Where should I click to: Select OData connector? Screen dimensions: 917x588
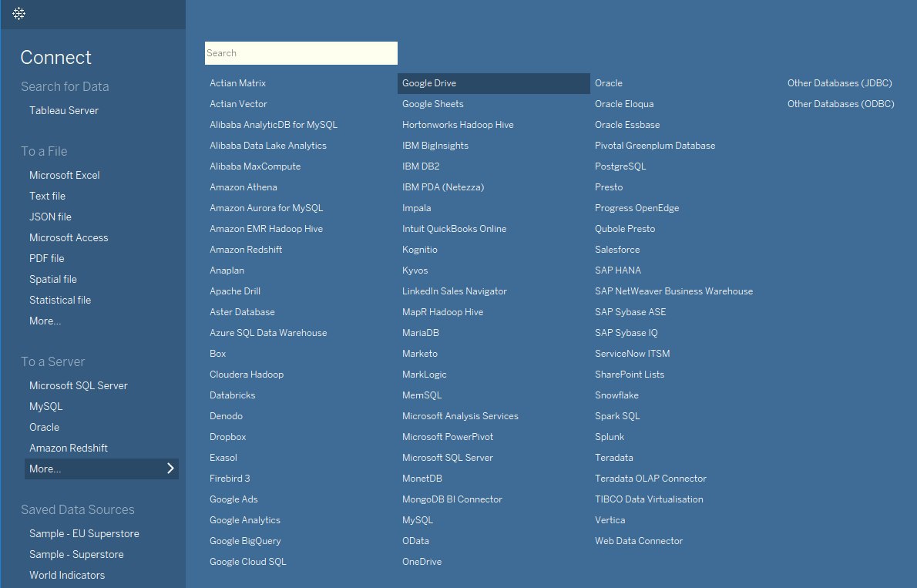[x=416, y=541]
